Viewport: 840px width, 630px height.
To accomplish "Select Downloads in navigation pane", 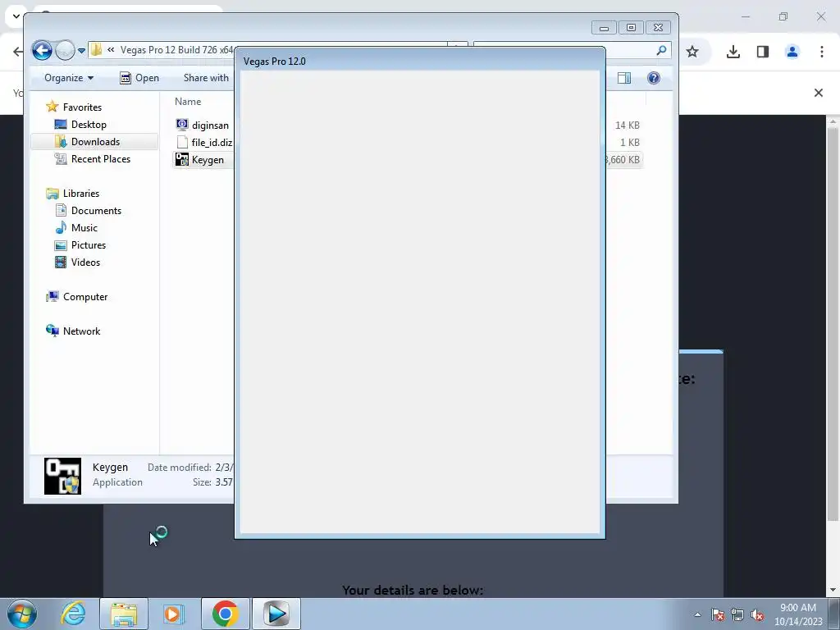I will click(94, 141).
